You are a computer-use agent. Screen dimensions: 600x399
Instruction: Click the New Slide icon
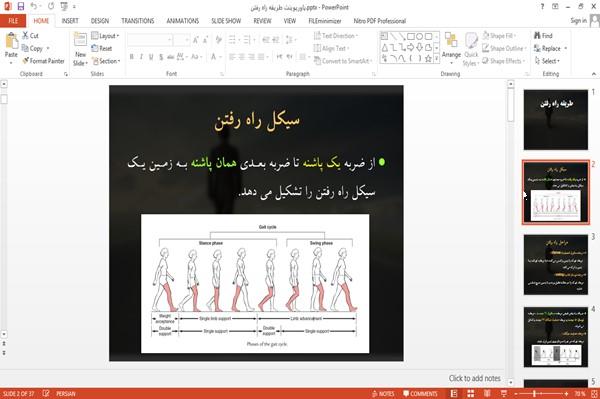tap(80, 40)
